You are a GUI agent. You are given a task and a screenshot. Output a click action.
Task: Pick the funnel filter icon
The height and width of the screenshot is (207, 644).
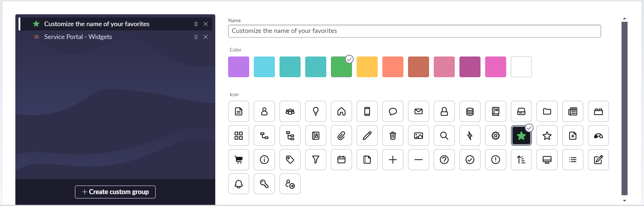coord(316,160)
